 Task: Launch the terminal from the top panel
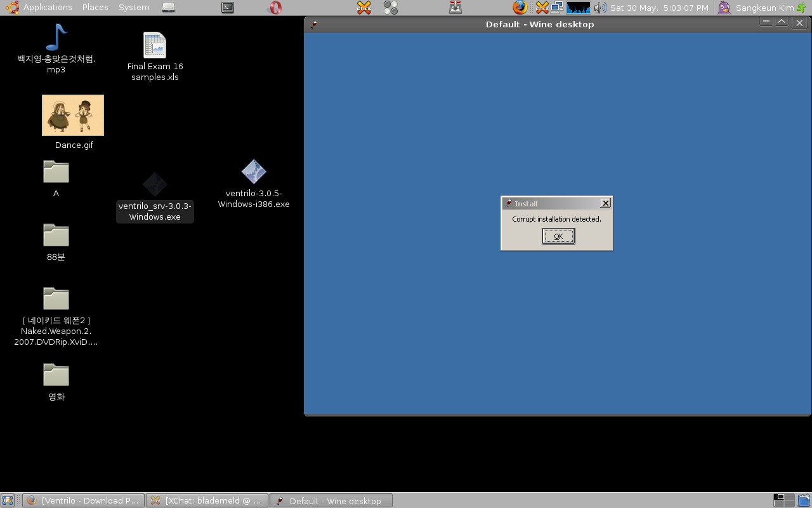click(228, 8)
